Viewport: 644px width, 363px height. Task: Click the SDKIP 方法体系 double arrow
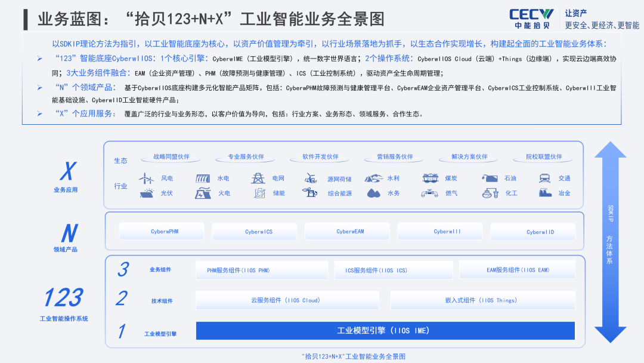coord(611,242)
